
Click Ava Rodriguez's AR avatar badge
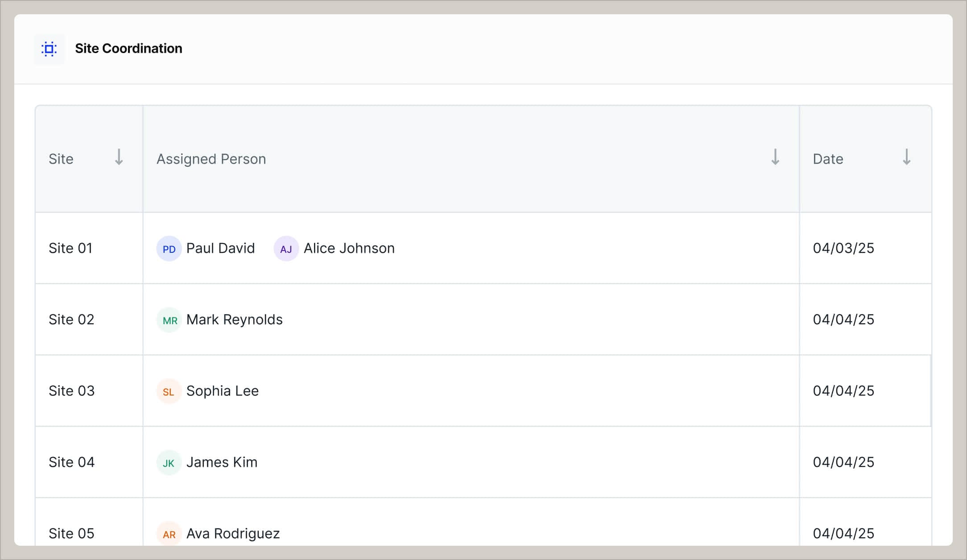point(169,534)
